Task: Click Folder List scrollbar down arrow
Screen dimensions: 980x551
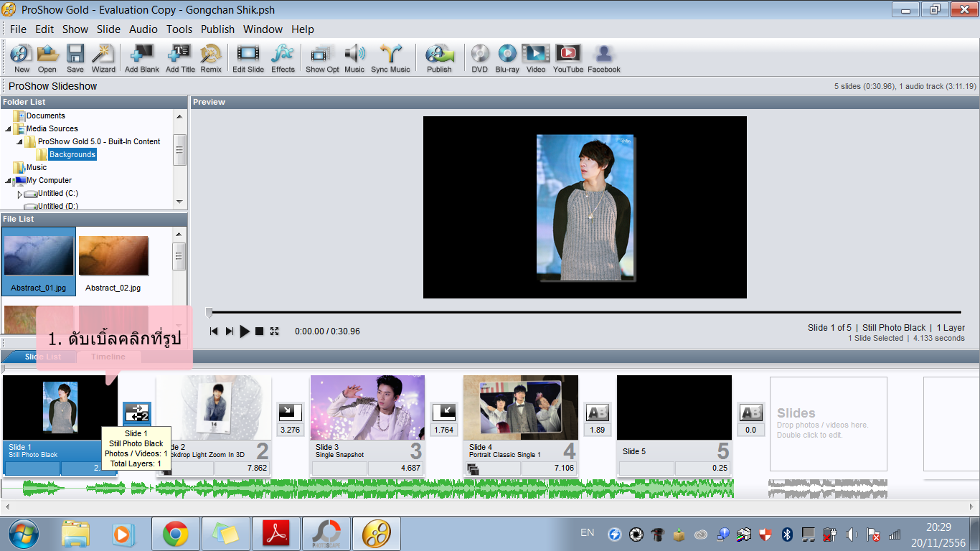Action: [x=180, y=202]
